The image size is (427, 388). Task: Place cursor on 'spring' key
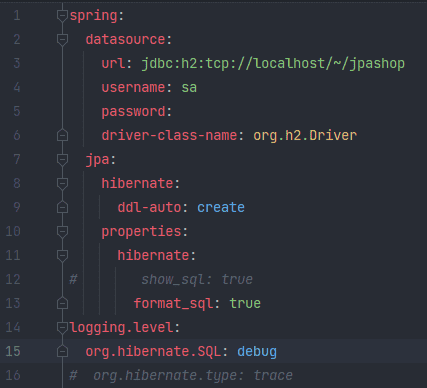point(93,16)
